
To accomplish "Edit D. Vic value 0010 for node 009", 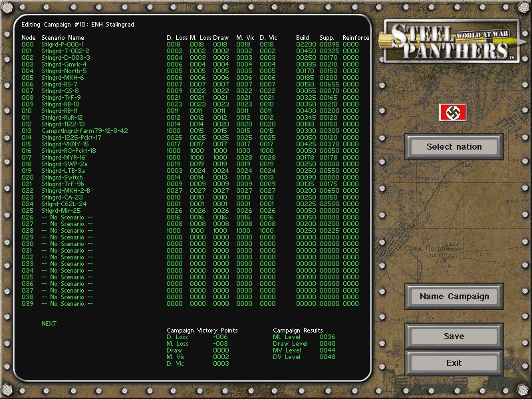I will (x=267, y=104).
